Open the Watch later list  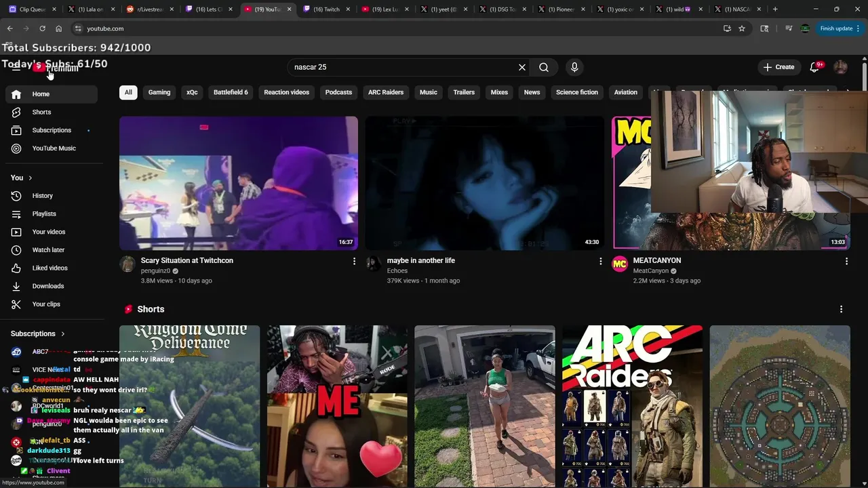[52, 250]
